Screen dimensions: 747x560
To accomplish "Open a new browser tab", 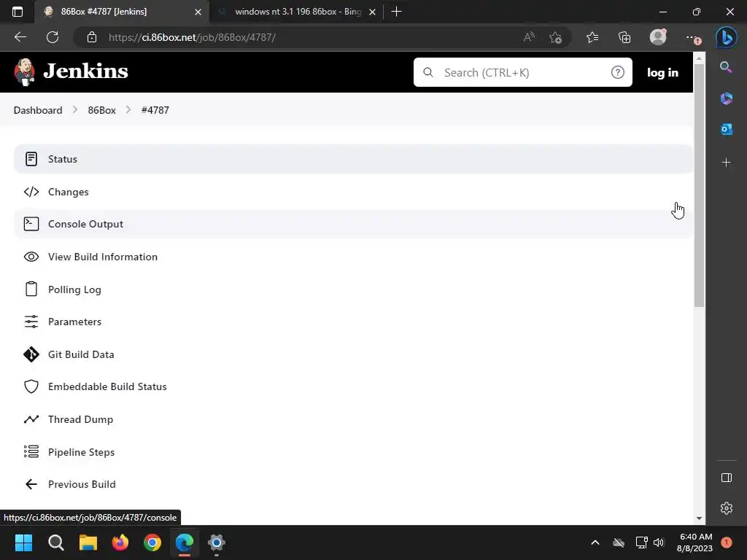I will point(396,12).
